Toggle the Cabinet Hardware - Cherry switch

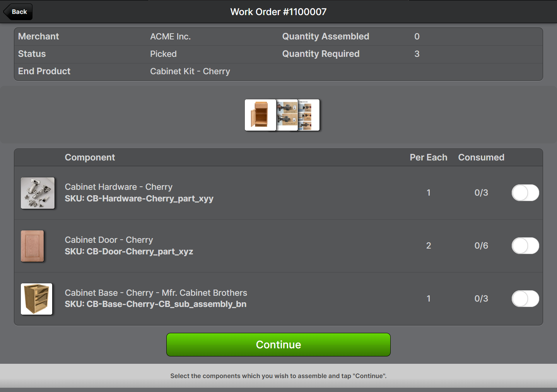tap(525, 193)
